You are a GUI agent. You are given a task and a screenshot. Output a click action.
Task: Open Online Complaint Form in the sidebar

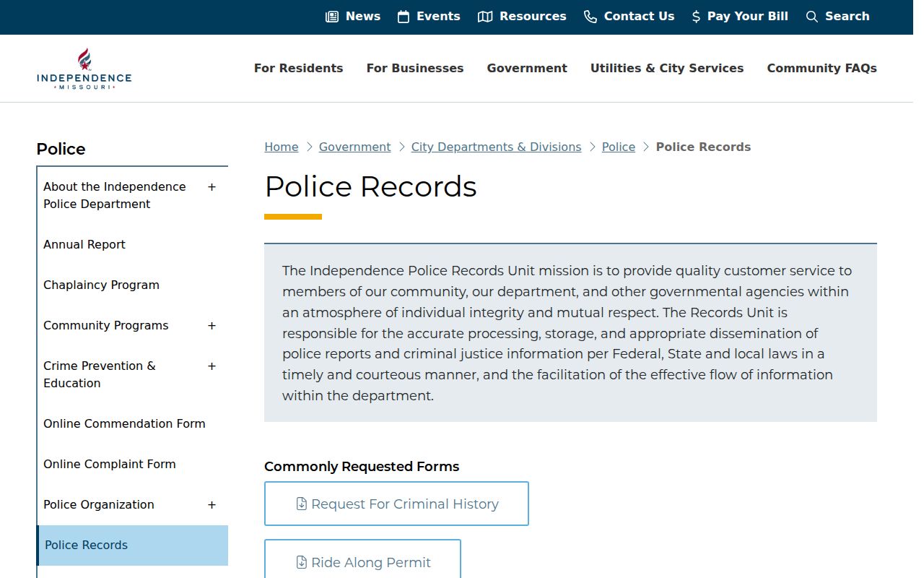coord(110,465)
